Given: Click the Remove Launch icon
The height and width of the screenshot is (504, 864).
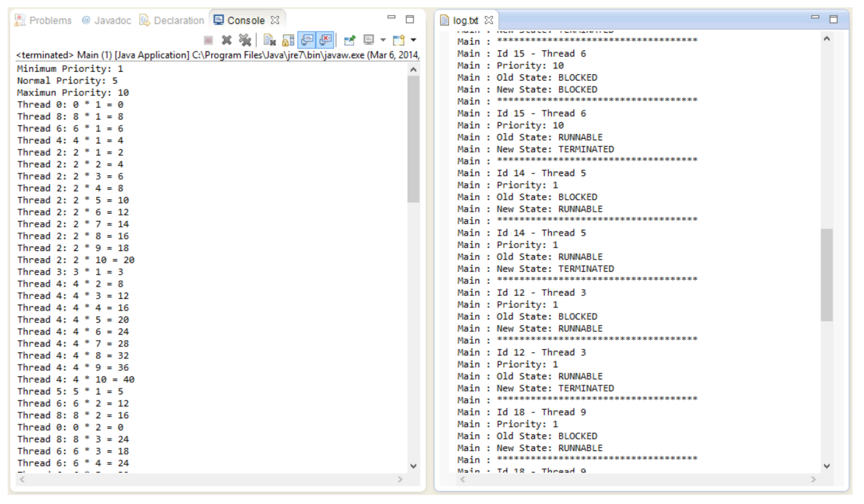Looking at the screenshot, I should pos(226,40).
